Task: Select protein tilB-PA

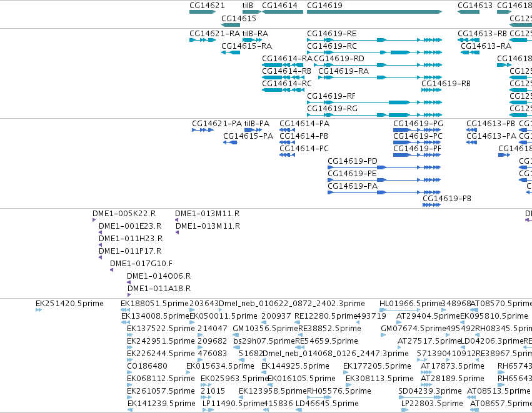Action: point(253,130)
